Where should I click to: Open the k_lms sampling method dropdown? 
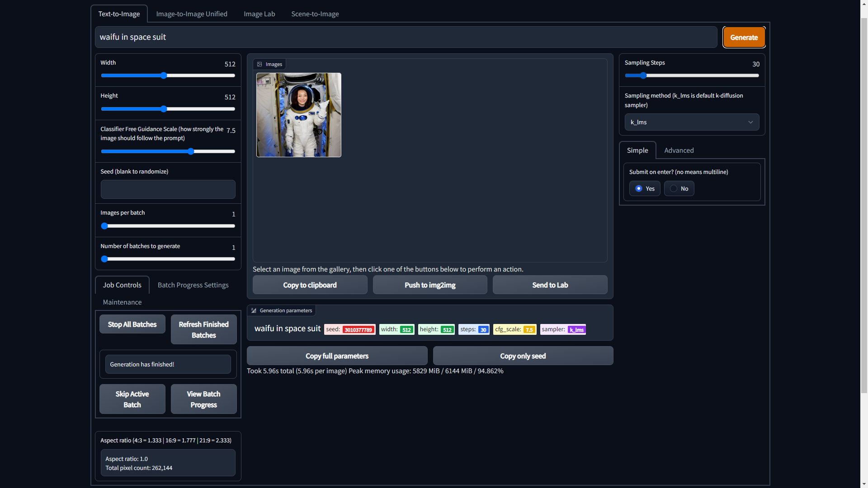(691, 122)
